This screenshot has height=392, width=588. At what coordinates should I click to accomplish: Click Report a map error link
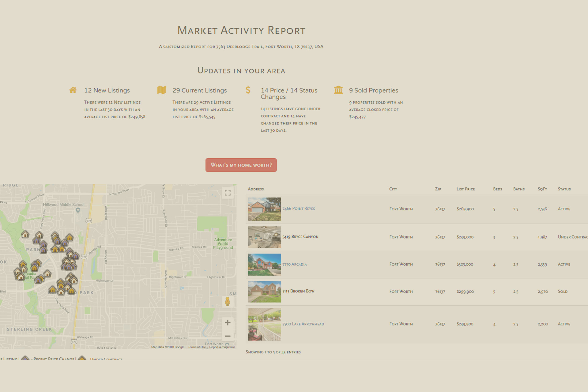tap(222, 347)
